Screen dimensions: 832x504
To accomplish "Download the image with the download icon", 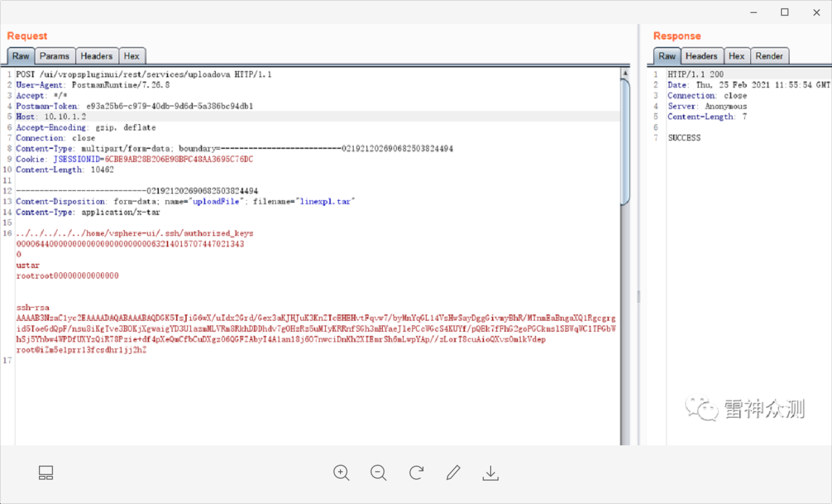I will (x=490, y=473).
